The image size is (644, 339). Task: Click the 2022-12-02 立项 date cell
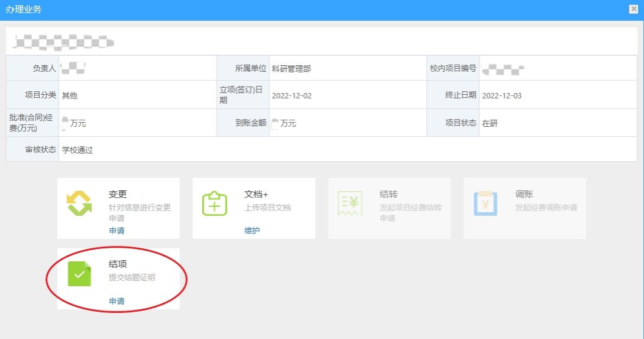point(291,95)
